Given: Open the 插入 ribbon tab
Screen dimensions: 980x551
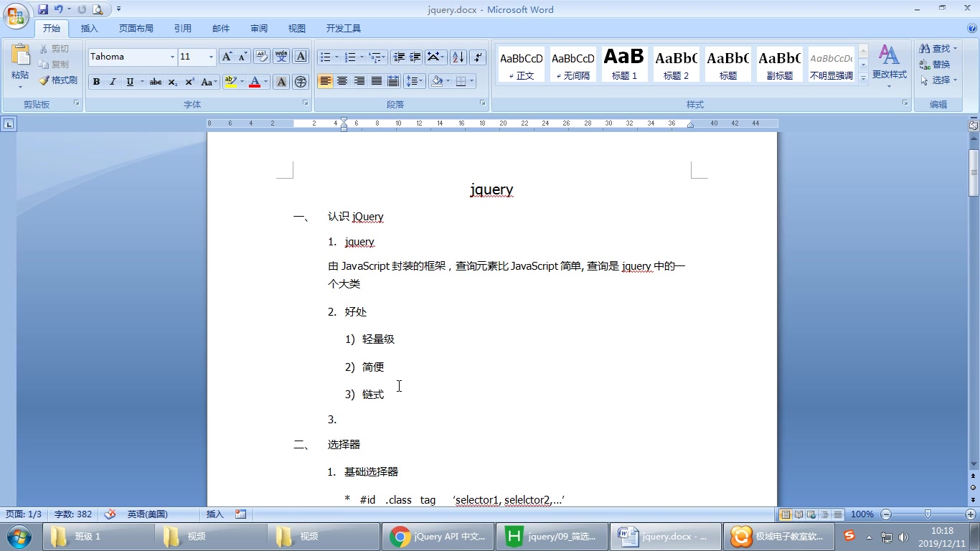Looking at the screenshot, I should point(90,29).
